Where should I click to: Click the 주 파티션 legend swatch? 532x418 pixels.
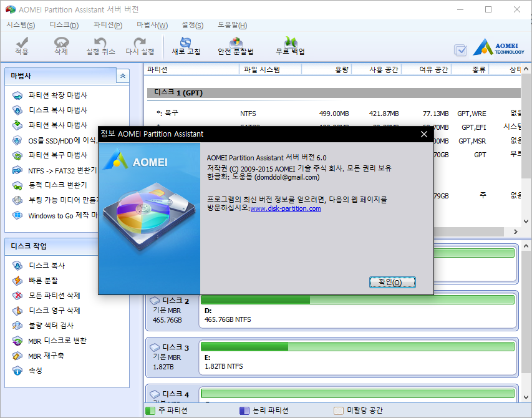point(150,411)
